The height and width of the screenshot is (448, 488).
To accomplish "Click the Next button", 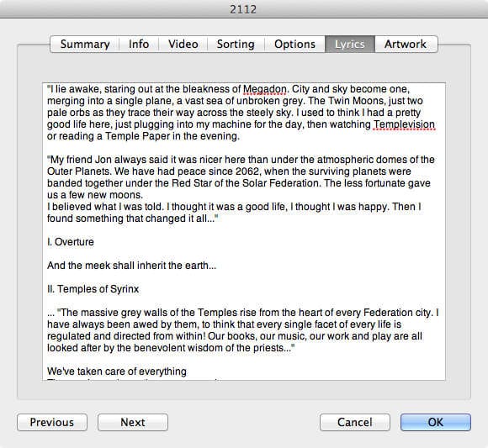I will coord(133,422).
